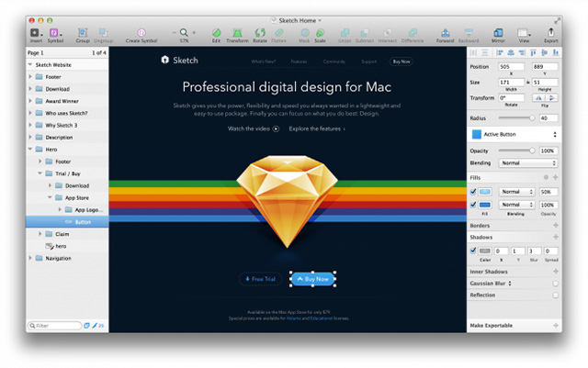This screenshot has height=368, width=588.
Task: Select the App Logo layer
Action: (67, 210)
